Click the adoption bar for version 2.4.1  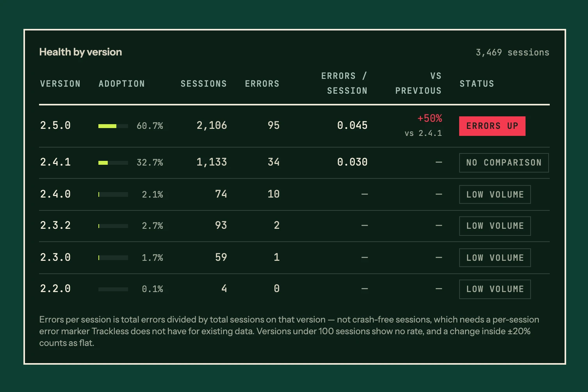113,163
